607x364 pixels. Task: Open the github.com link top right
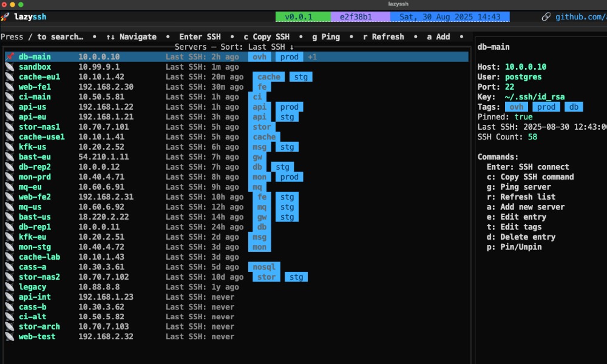580,16
